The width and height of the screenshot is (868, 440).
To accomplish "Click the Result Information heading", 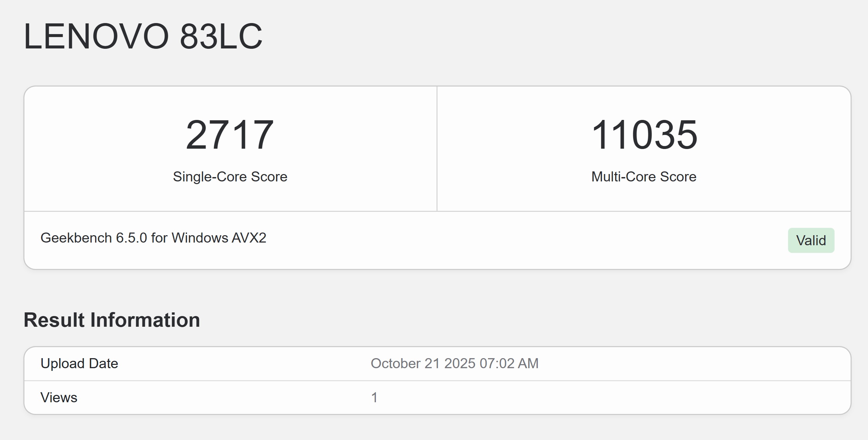I will 111,320.
